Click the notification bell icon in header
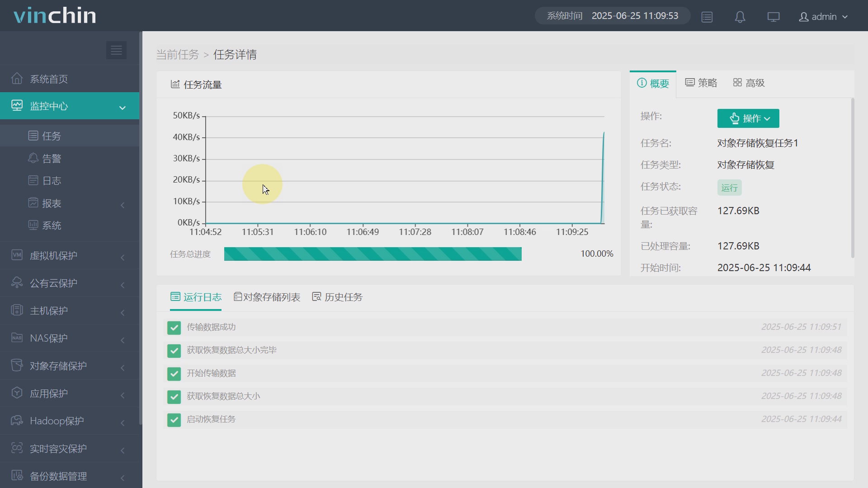This screenshot has width=868, height=488. pos(740,17)
